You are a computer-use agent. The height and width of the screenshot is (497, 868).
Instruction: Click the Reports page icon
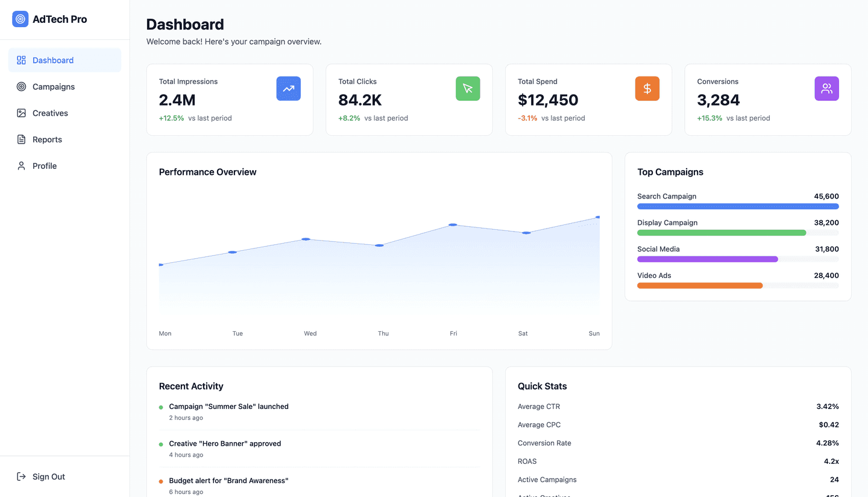click(x=22, y=139)
